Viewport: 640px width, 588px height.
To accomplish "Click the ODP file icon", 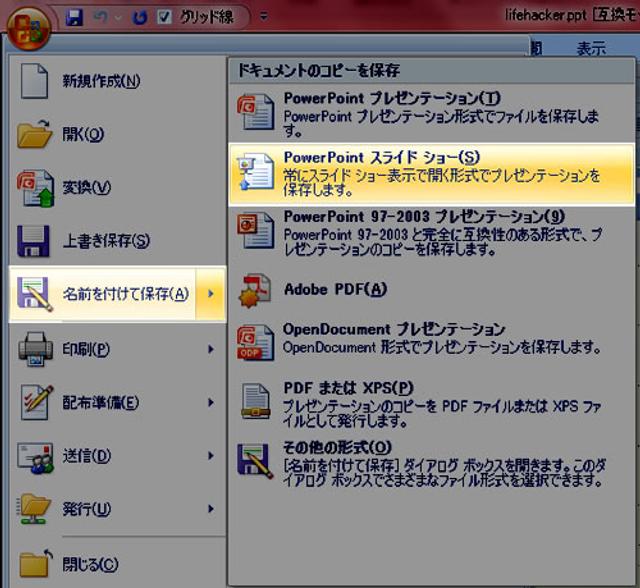I will (256, 342).
